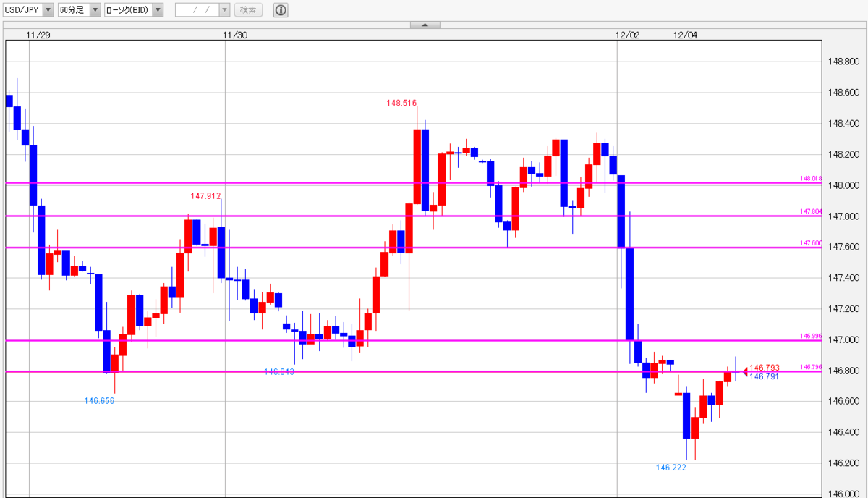Click the 148.516 high price label

click(x=401, y=104)
